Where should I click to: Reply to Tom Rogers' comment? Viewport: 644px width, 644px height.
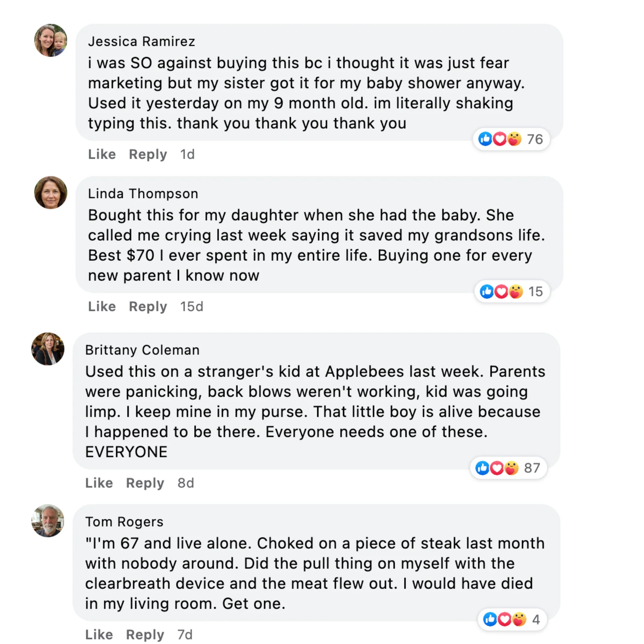[145, 635]
